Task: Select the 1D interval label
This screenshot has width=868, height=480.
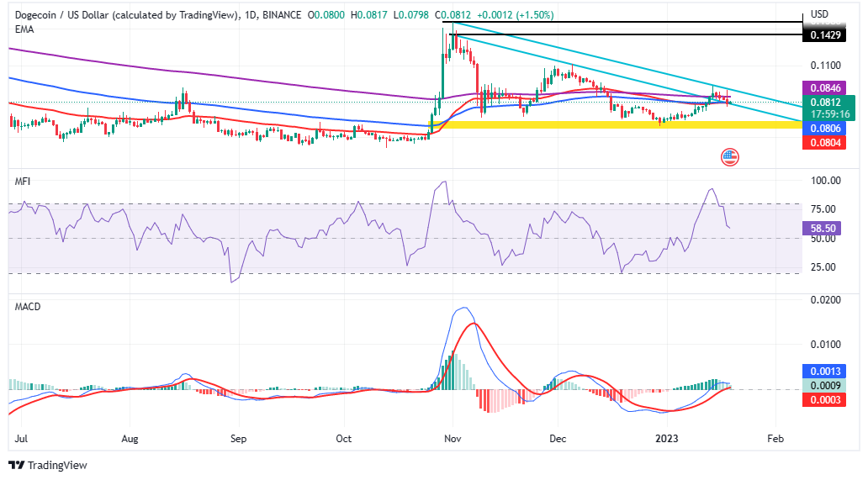Action: [250, 15]
